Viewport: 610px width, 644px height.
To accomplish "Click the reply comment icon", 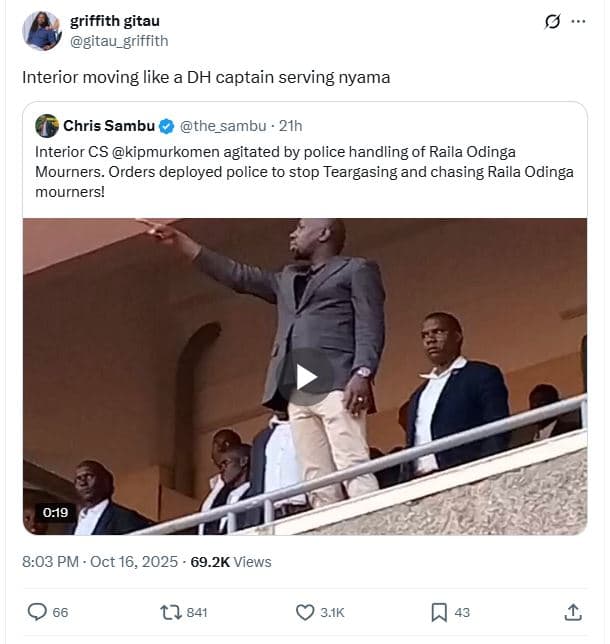I will [38, 611].
